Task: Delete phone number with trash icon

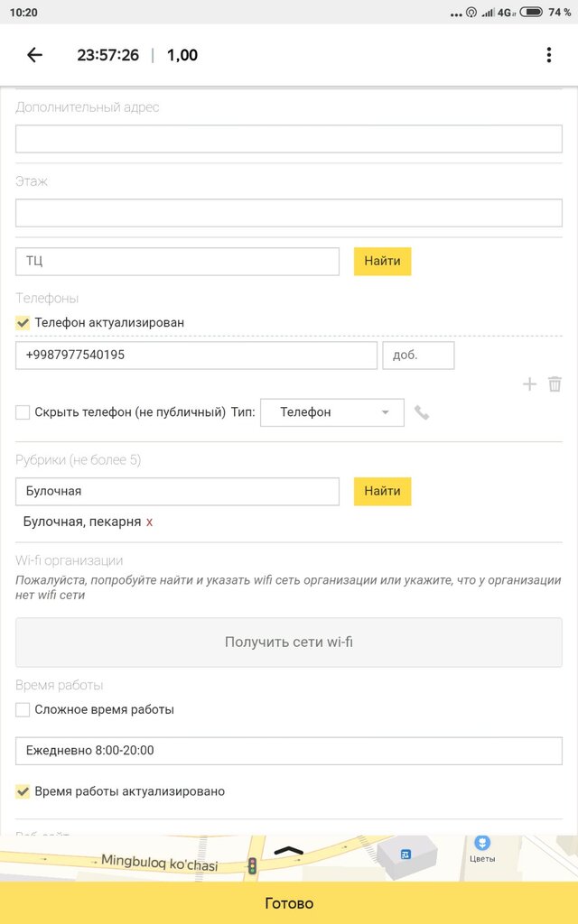Action: click(x=555, y=384)
